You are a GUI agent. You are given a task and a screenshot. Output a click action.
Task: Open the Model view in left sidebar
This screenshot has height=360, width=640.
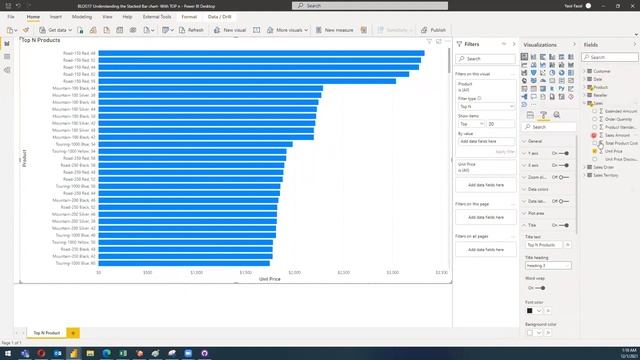(x=7, y=70)
